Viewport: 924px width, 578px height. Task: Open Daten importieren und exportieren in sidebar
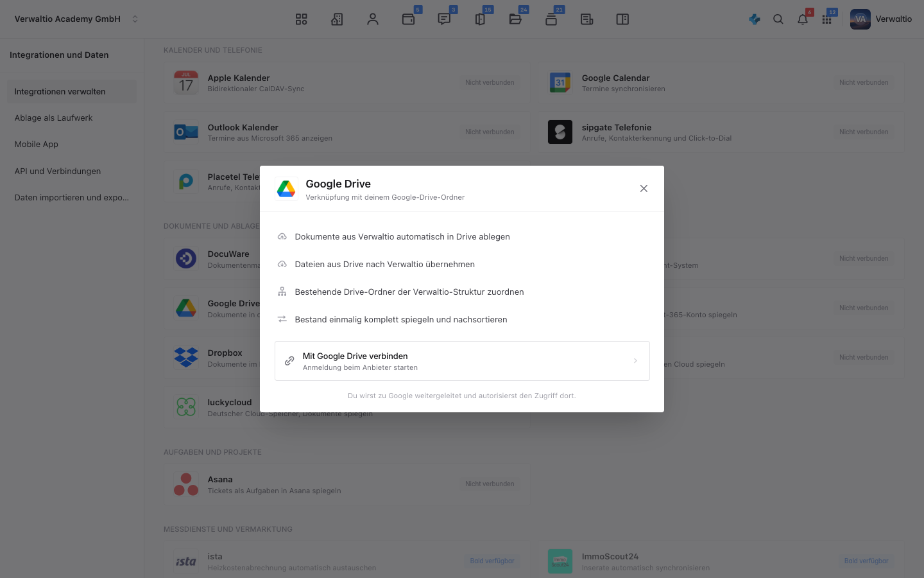point(72,197)
